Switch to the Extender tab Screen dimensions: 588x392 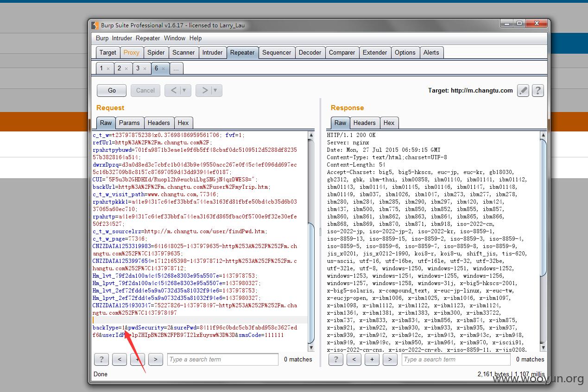[x=375, y=53]
